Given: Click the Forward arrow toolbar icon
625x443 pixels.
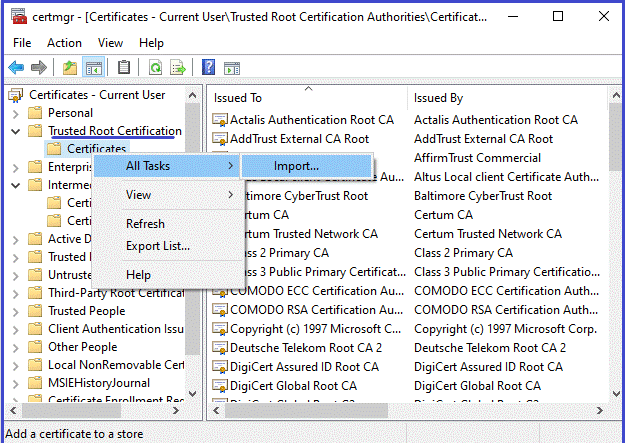Looking at the screenshot, I should coord(39,67).
